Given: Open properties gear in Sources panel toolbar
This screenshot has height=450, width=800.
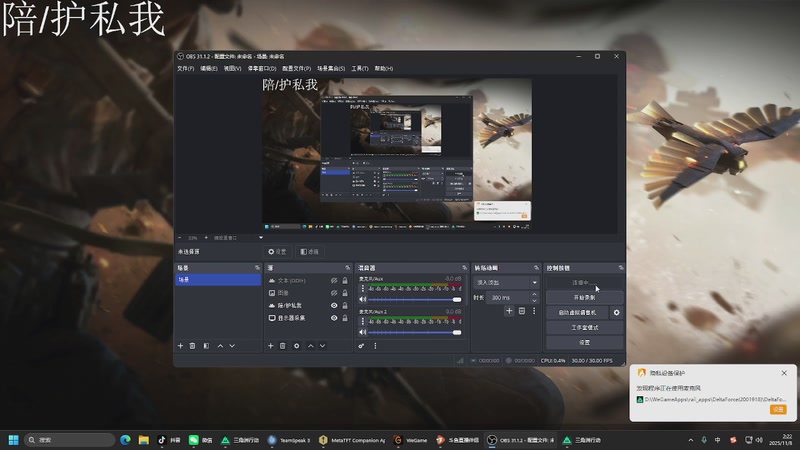Looking at the screenshot, I should pyautogui.click(x=296, y=345).
